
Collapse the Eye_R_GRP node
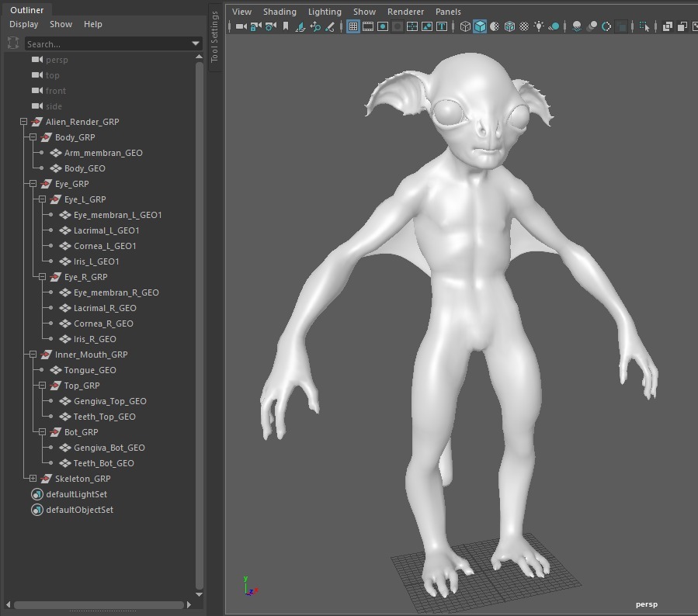(42, 277)
